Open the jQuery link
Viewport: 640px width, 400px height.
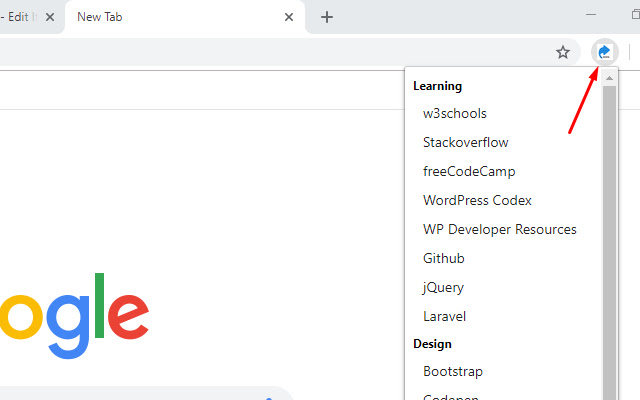(x=443, y=288)
